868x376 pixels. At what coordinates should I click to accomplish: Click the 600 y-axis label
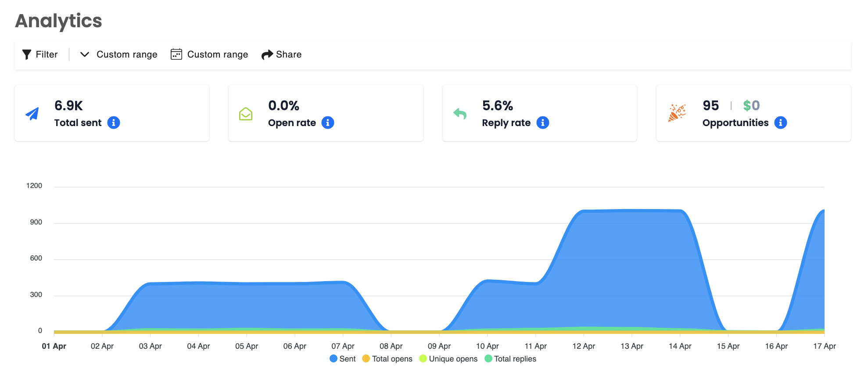(36, 258)
